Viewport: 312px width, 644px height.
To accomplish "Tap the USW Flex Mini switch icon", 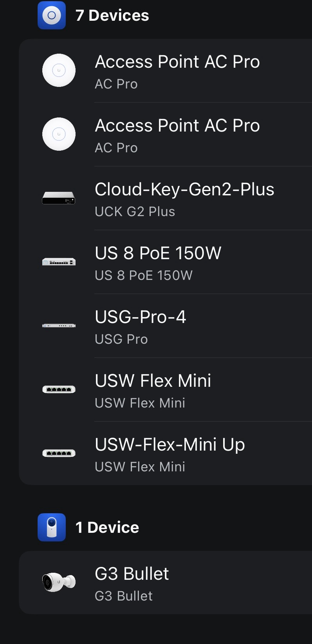I will [59, 390].
